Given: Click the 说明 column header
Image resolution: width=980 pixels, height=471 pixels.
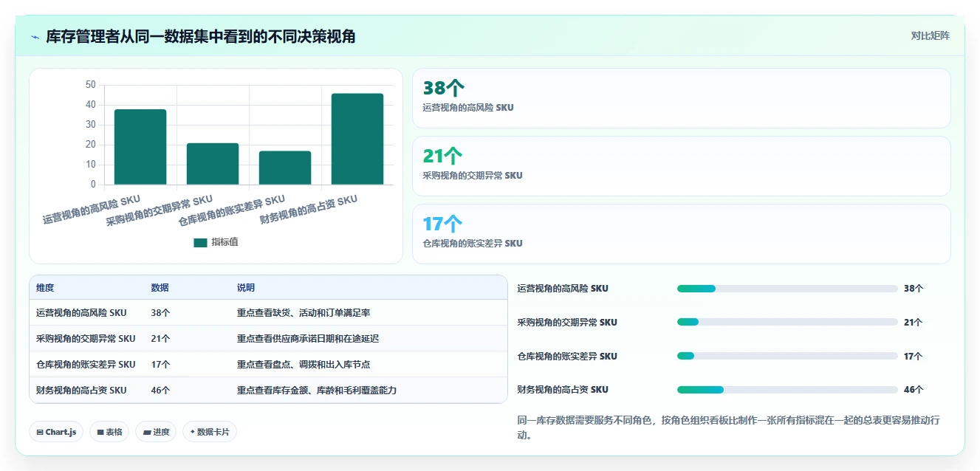Looking at the screenshot, I should (x=246, y=288).
